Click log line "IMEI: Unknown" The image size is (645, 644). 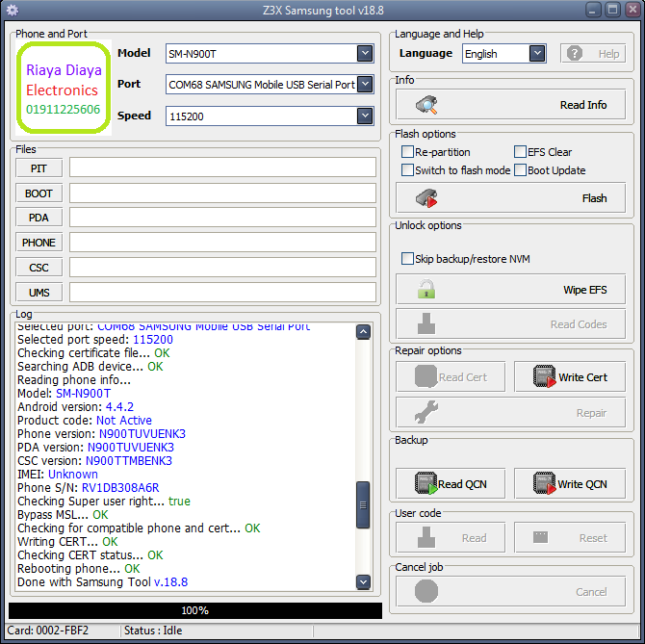coord(58,475)
